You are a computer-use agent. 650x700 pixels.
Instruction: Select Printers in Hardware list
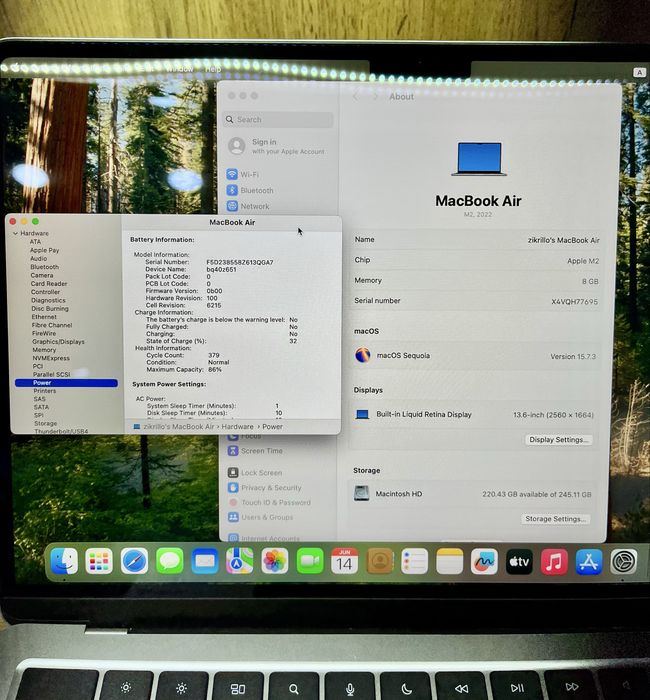(x=45, y=391)
